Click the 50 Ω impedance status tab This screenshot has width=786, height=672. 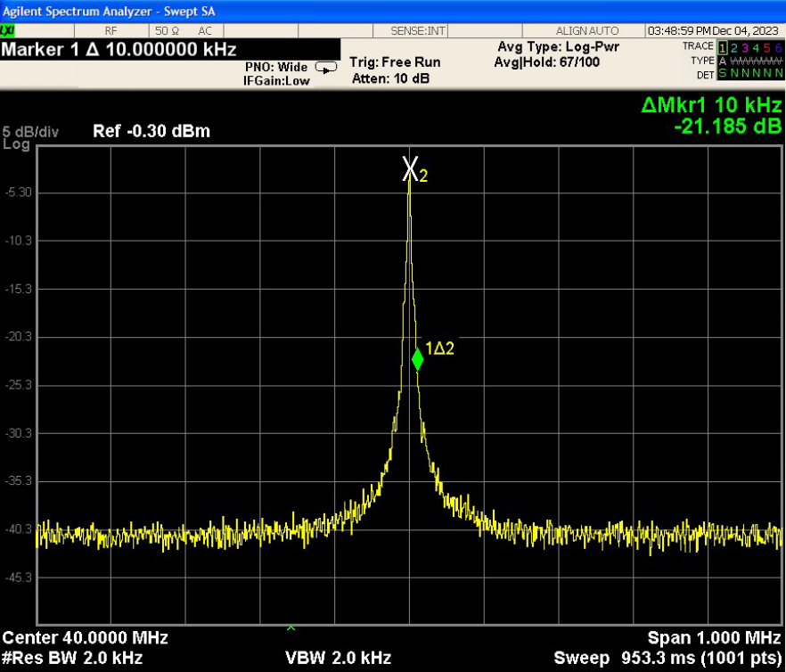point(167,30)
